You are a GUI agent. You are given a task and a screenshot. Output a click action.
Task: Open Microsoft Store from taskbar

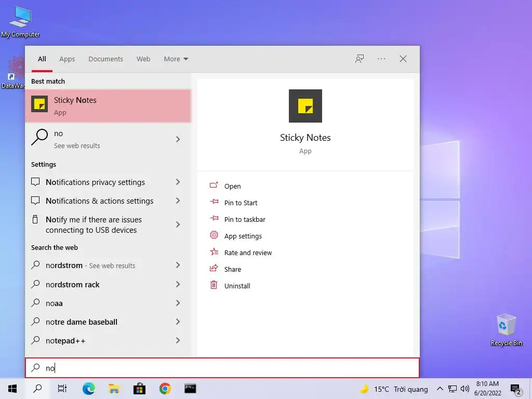pyautogui.click(x=139, y=389)
